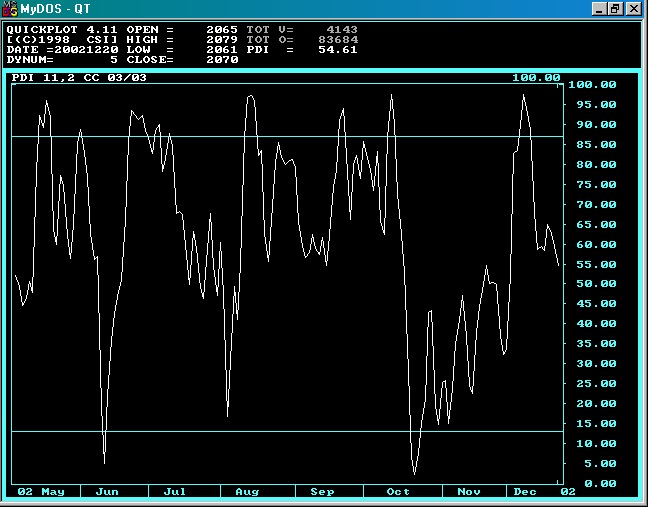Minimize the MyDOS - QT window
648x507 pixels.
point(599,9)
